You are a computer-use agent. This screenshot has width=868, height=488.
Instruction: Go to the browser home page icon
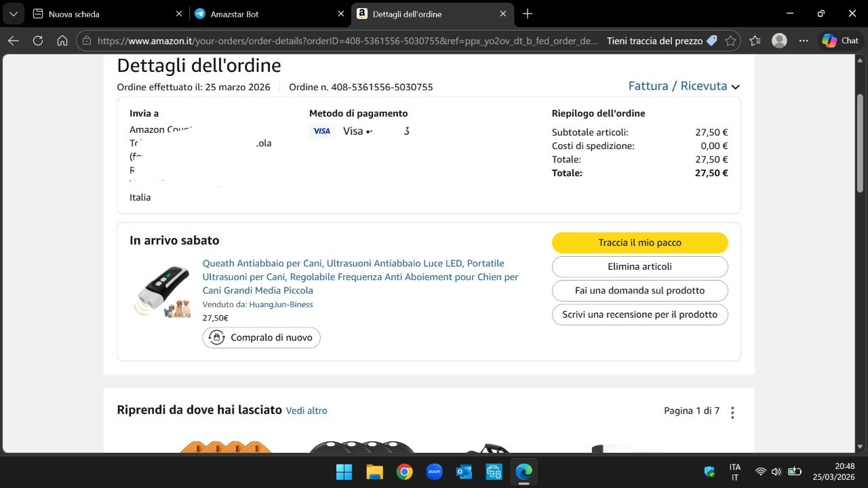click(x=62, y=41)
